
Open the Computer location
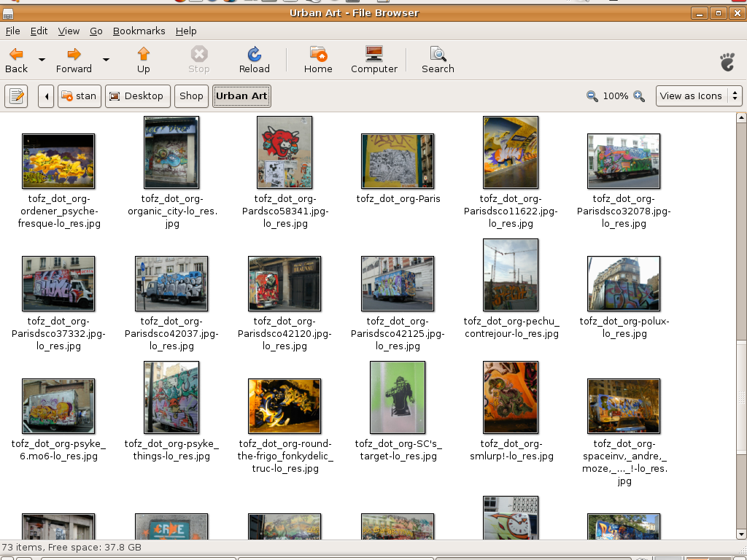click(x=373, y=60)
